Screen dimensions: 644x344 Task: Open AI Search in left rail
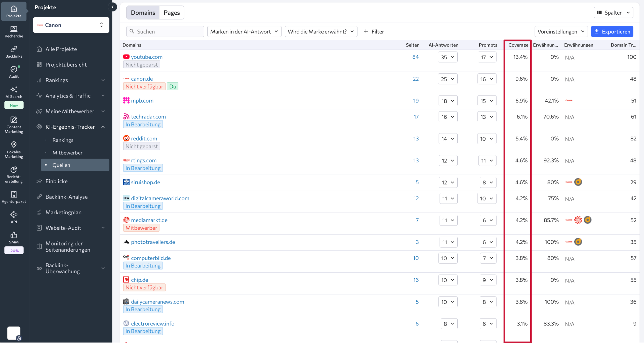[14, 92]
